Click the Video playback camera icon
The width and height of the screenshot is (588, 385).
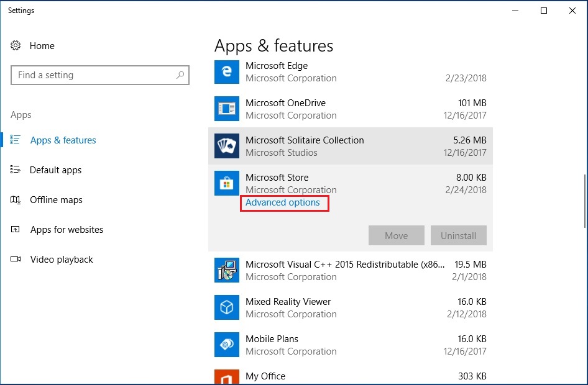(16, 259)
